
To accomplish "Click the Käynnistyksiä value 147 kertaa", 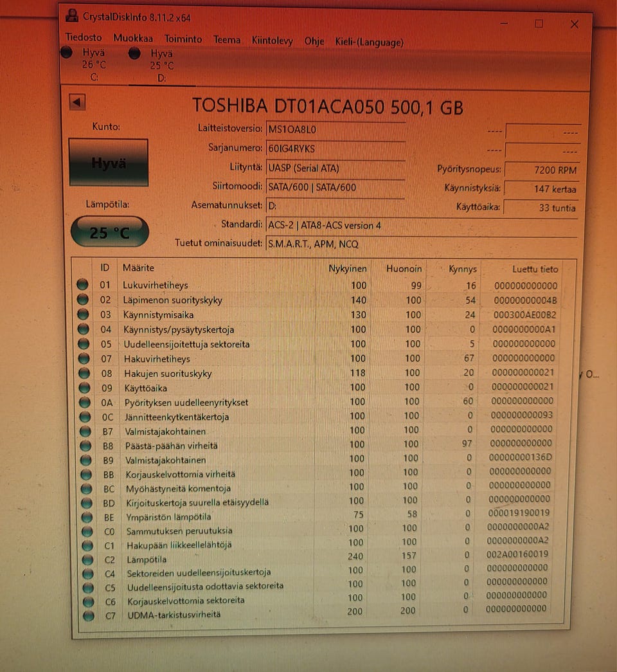I will [542, 188].
